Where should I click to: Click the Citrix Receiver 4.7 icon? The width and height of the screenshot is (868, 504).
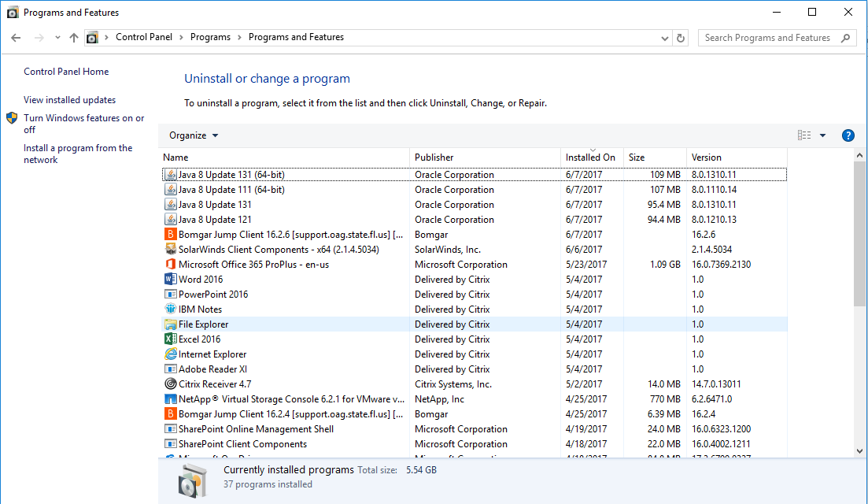[x=171, y=384]
